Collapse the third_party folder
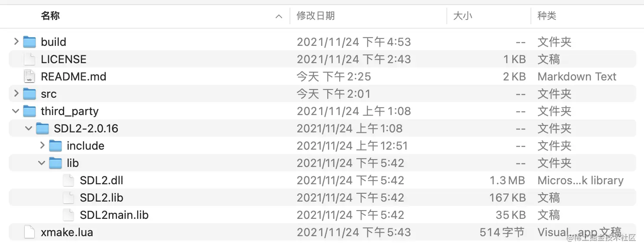 (16, 111)
